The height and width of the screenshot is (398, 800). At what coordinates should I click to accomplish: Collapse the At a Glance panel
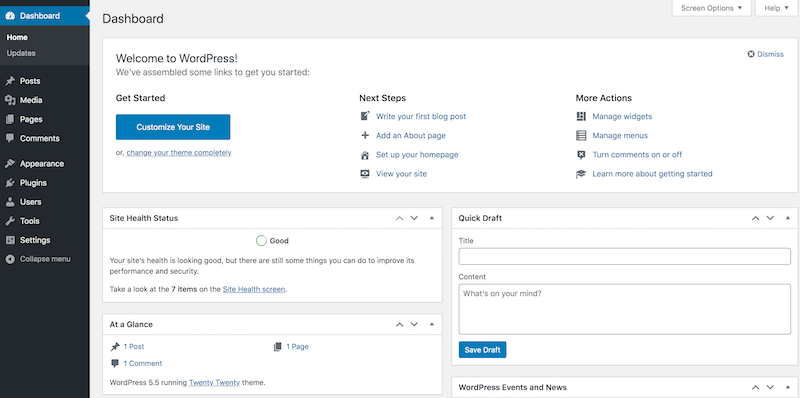pyautogui.click(x=432, y=324)
